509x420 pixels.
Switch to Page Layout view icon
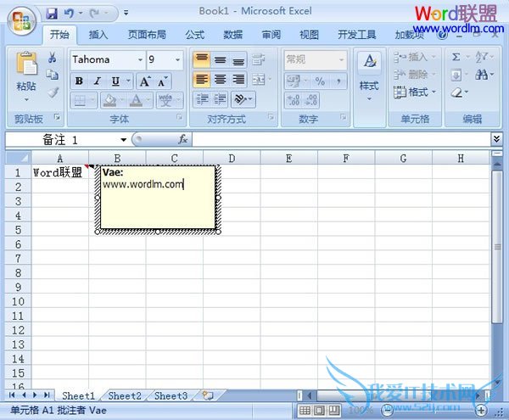[x=319, y=411]
